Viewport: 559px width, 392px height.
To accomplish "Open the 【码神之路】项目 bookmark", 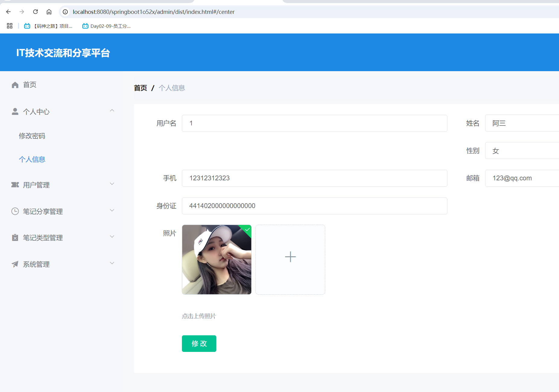I will 48,26.
